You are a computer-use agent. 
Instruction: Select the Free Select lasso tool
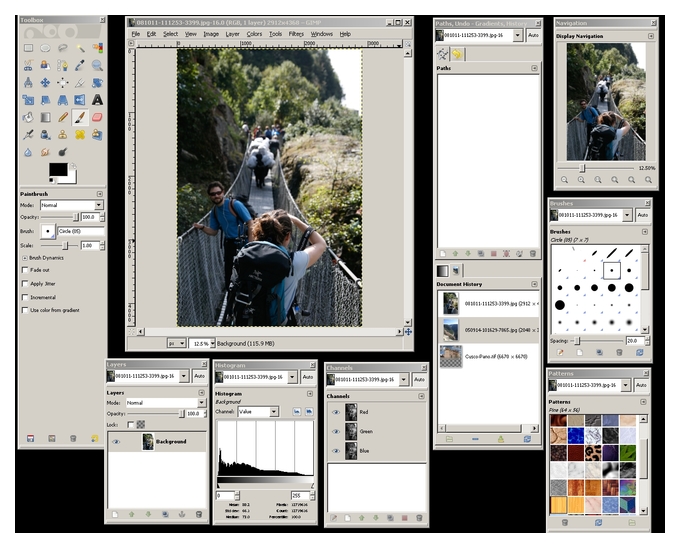pos(63,48)
